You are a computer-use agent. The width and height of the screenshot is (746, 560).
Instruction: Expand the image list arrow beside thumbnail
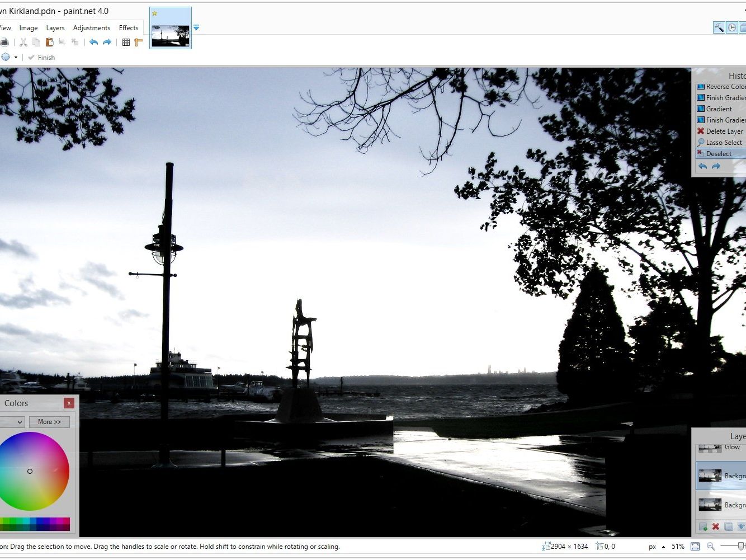click(196, 27)
